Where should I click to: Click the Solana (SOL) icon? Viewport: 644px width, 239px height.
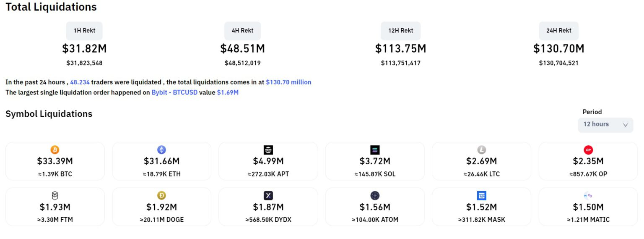click(x=375, y=150)
